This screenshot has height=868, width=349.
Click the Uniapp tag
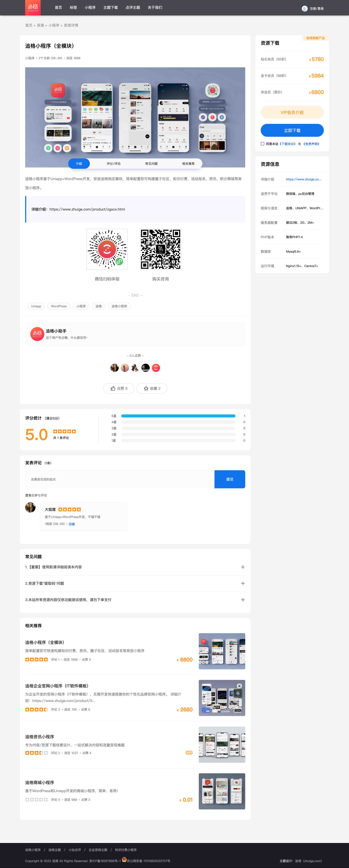click(36, 306)
